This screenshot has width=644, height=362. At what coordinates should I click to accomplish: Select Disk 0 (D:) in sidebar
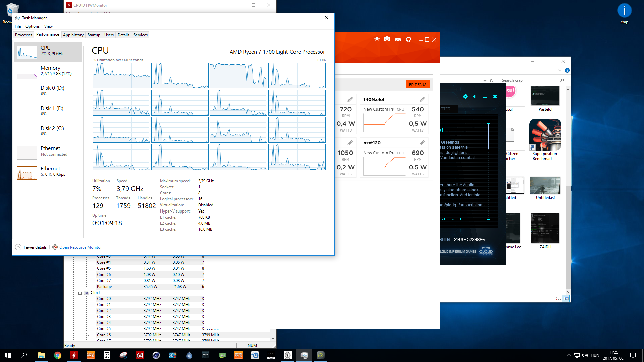tap(48, 92)
